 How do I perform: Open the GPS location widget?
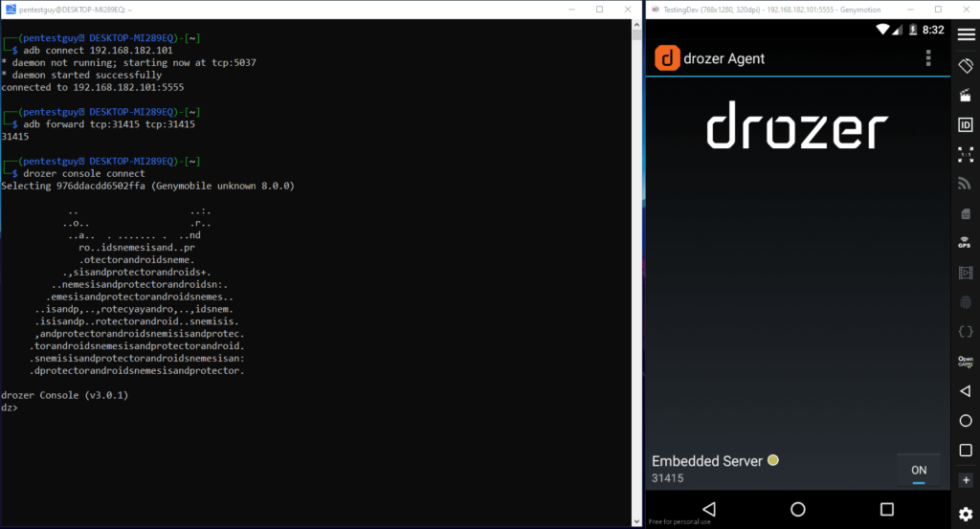tap(966, 243)
